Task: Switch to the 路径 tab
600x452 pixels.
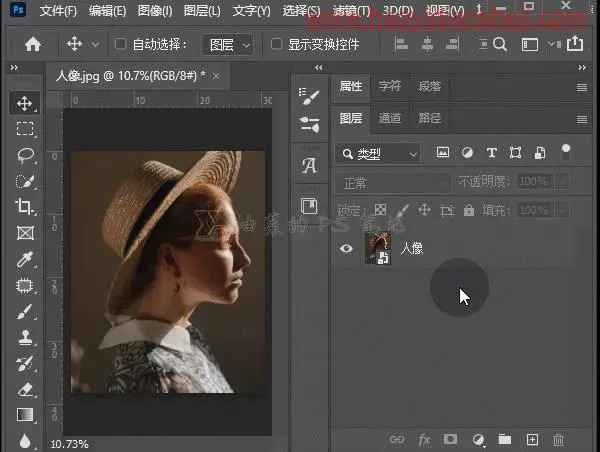Action: (x=429, y=118)
